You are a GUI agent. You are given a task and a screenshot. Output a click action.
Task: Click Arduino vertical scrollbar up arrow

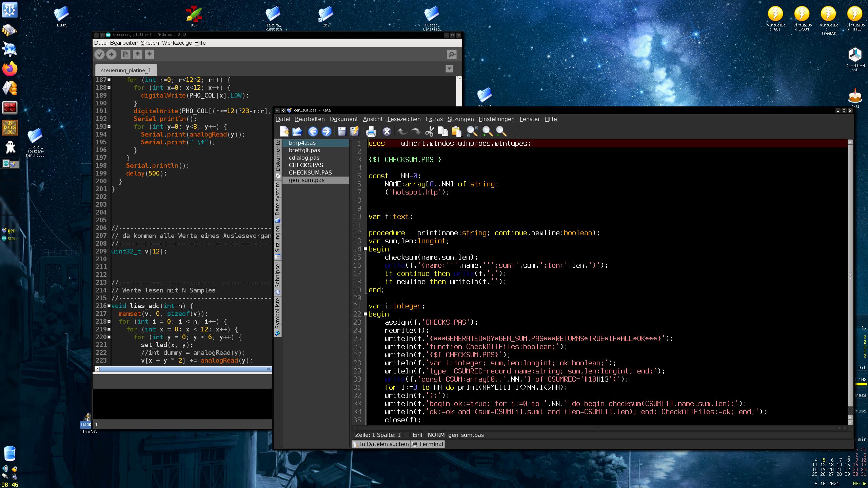coord(459,79)
